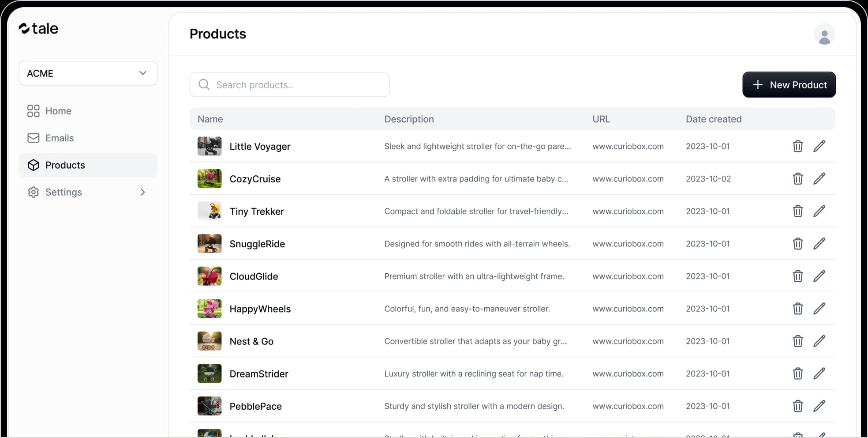Edit the Nest & Go product
This screenshot has height=438, width=868.
coord(819,341)
